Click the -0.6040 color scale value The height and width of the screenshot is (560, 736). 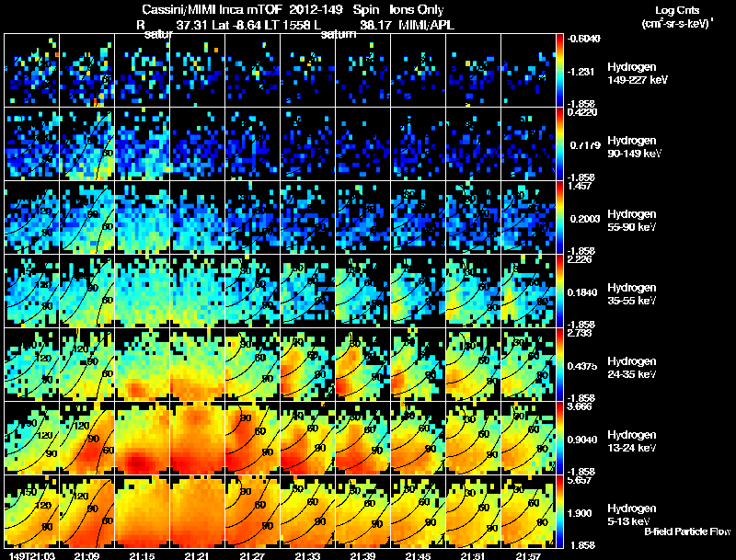pyautogui.click(x=583, y=39)
